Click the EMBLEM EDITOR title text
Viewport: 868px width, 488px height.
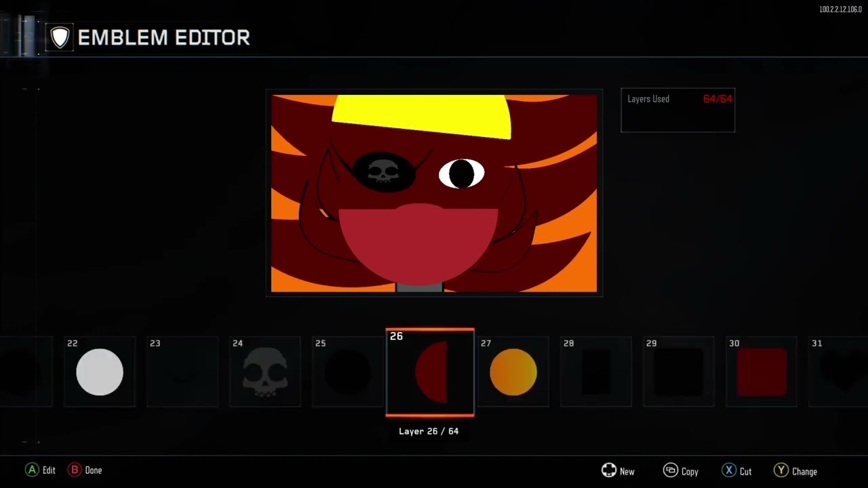(164, 38)
